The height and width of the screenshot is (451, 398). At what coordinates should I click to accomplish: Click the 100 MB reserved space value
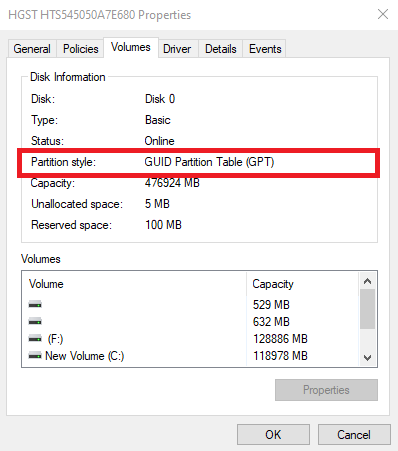(163, 225)
